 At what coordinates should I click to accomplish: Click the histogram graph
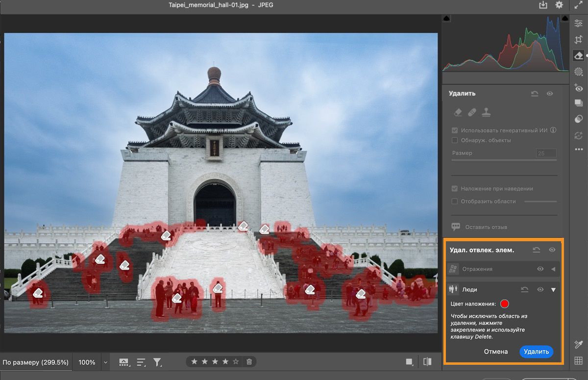[x=506, y=44]
